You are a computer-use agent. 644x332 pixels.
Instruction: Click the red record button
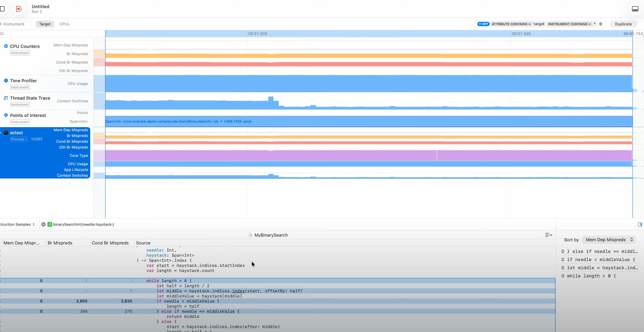point(18,9)
